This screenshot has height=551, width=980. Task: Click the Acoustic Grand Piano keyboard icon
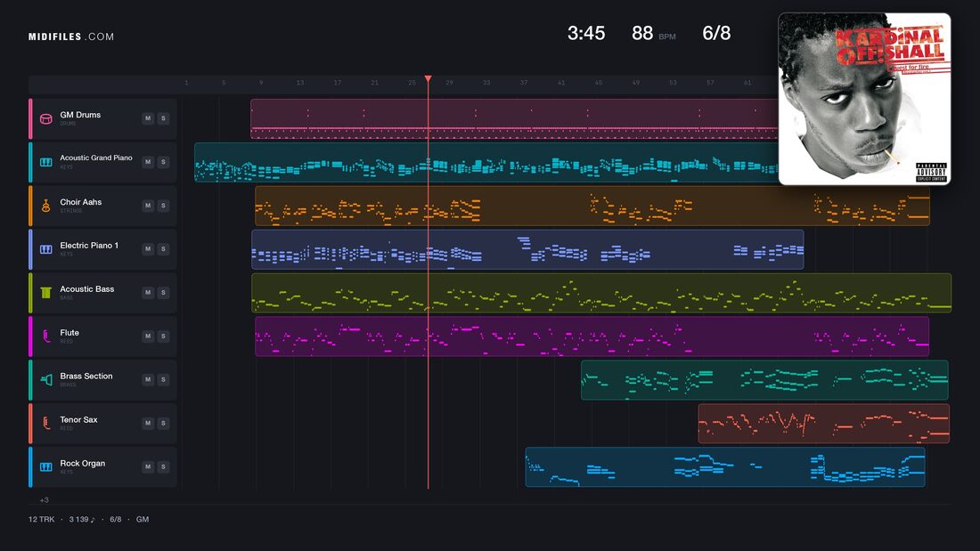click(46, 162)
